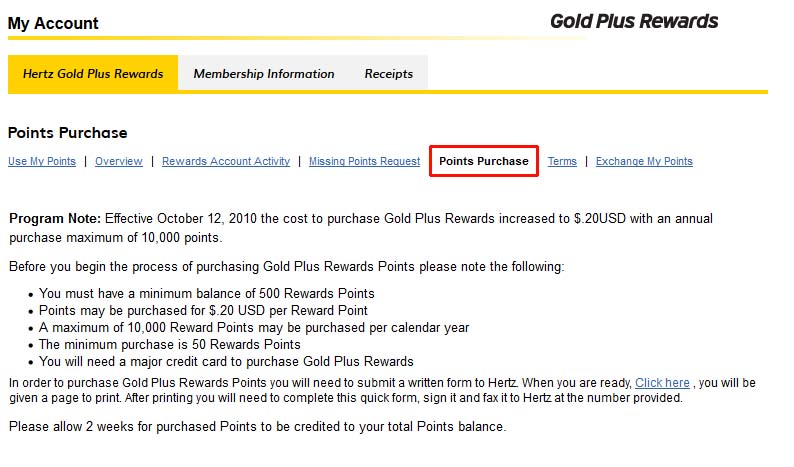794x467 pixels.
Task: Click the Points Purchase page heading
Action: 67,133
